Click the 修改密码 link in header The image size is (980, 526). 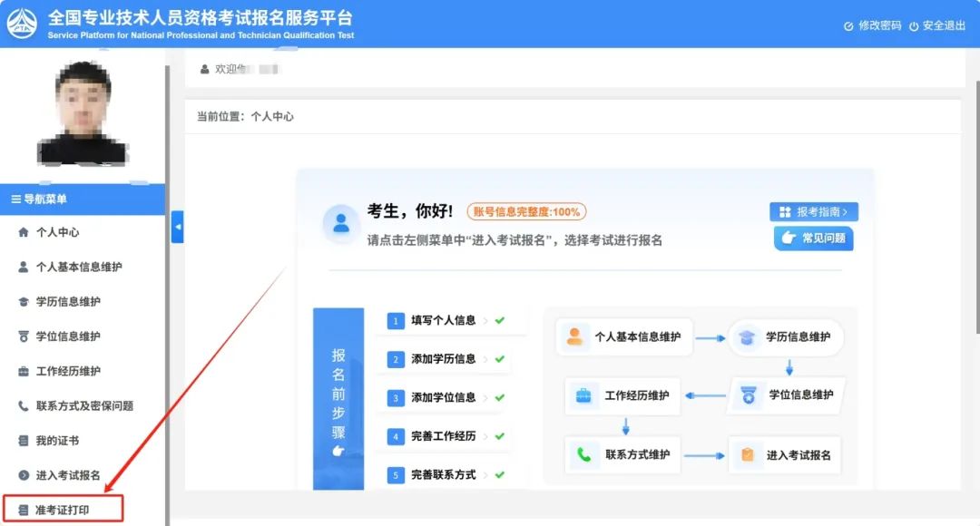(x=872, y=25)
